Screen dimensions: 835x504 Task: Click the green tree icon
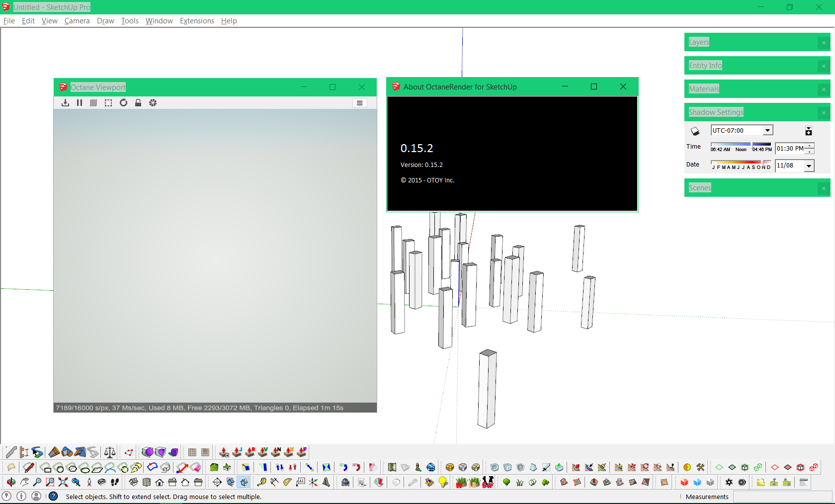(x=506, y=482)
